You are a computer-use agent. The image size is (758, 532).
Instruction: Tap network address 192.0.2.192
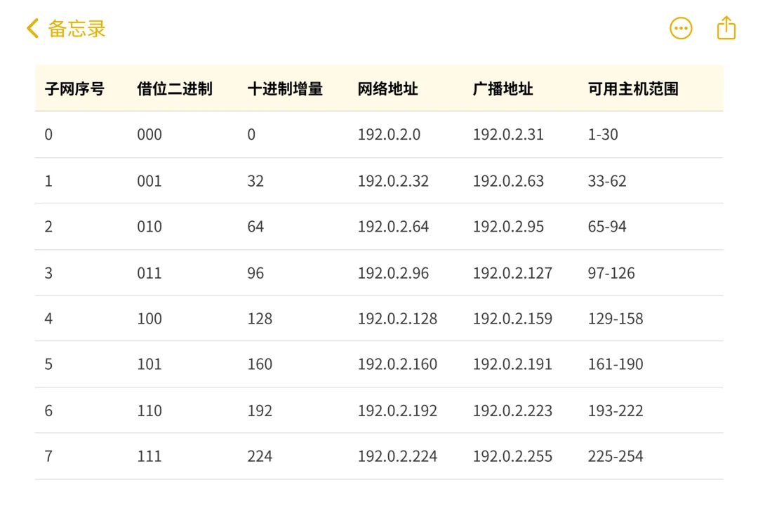point(397,411)
